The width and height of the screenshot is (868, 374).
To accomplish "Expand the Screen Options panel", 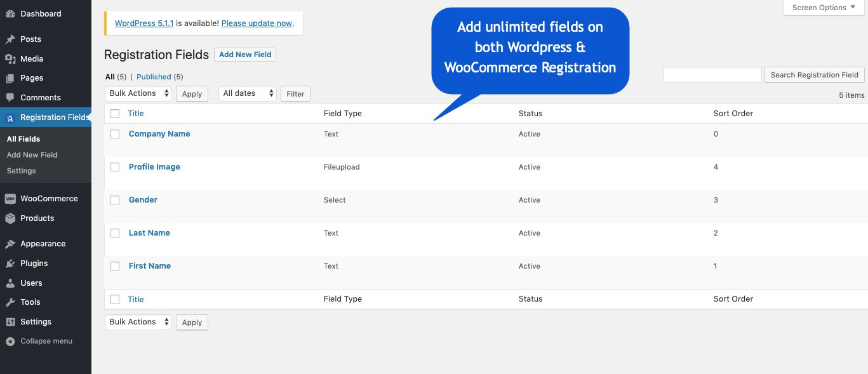I will tap(822, 7).
